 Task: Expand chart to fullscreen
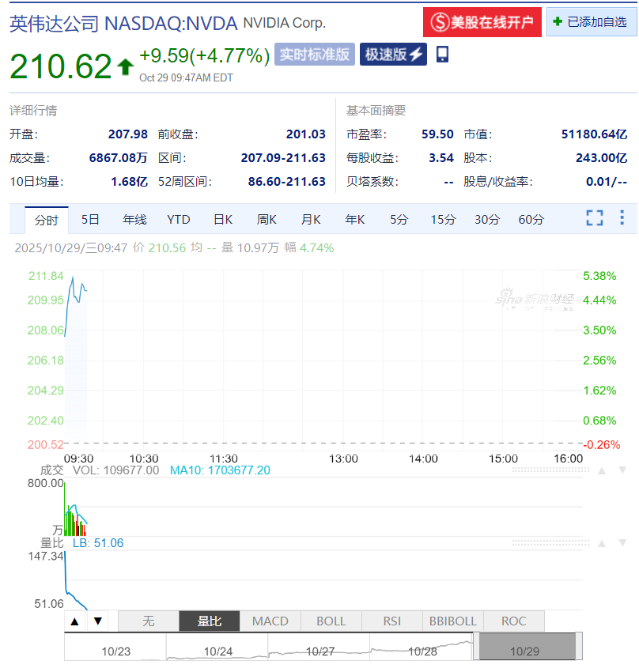tap(595, 217)
